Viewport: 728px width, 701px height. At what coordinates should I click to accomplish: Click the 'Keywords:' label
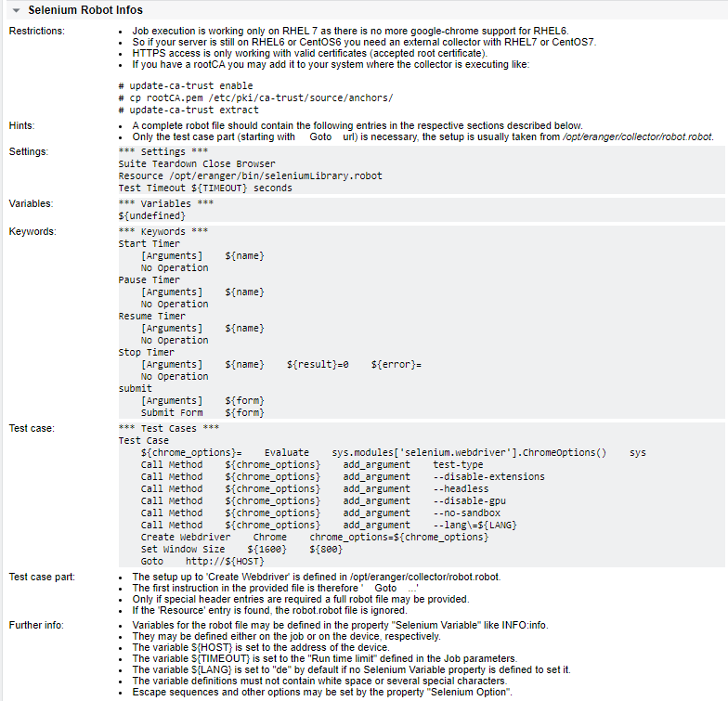click(x=32, y=232)
